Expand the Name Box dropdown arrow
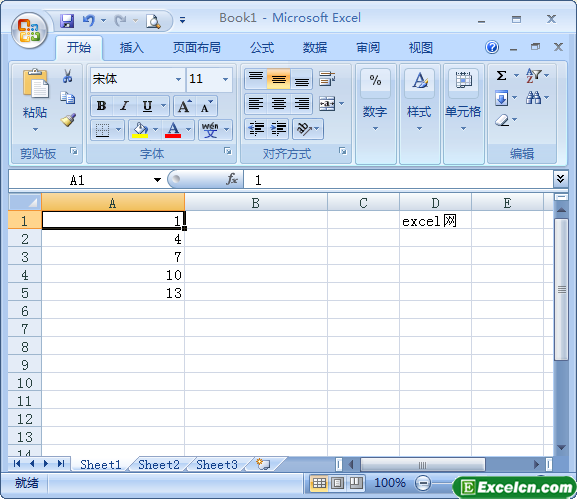 (x=157, y=180)
